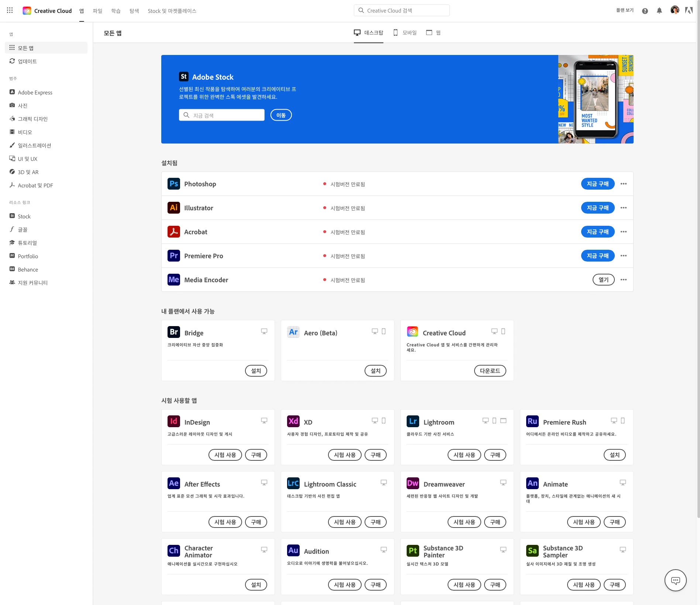Click the Adobe logo icon
This screenshot has height=605, width=700.
point(689,10)
